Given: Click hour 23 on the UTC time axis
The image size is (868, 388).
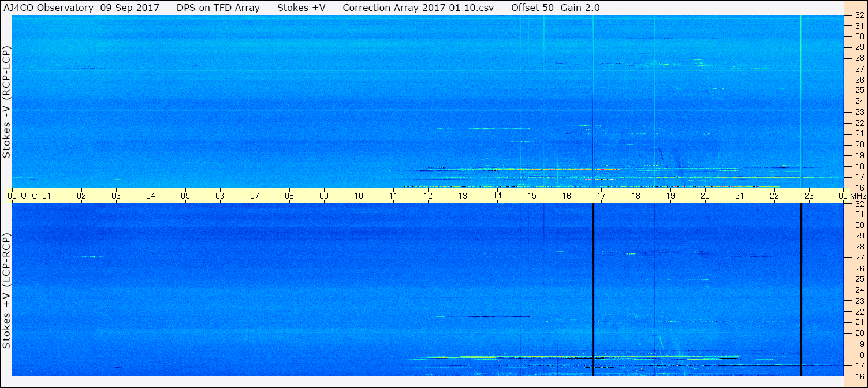Looking at the screenshot, I should (x=809, y=196).
